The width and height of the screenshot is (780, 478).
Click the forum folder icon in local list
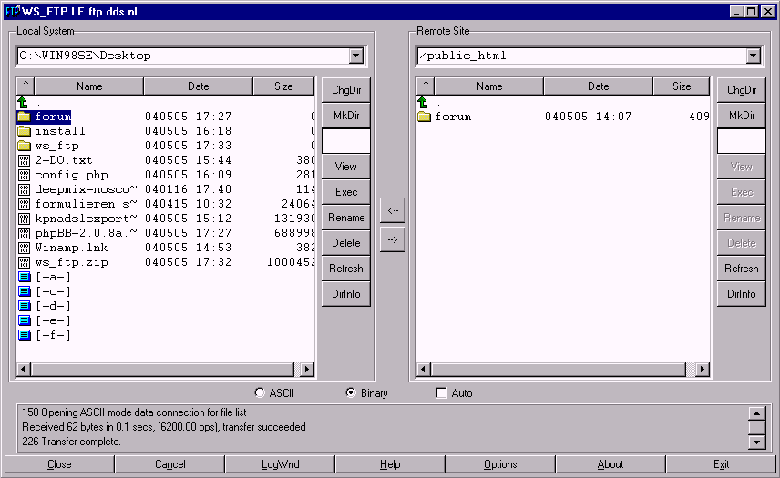click(x=24, y=116)
